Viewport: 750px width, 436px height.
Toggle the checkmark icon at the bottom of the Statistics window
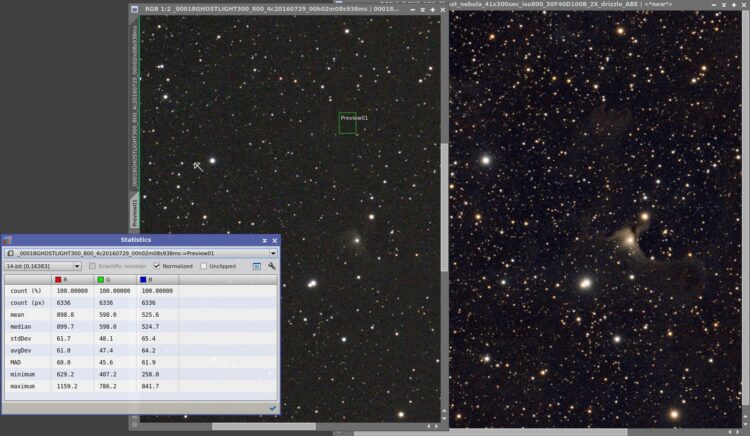273,408
